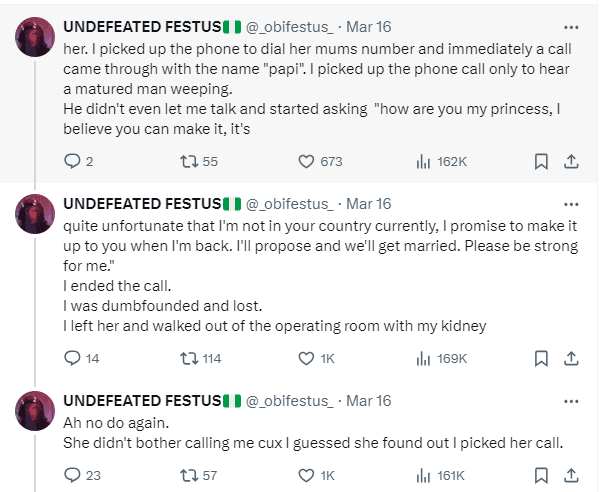Viewport: 608px width, 492px height.
Task: Open the Mar 16 timestamp on second tweet
Action: (368, 204)
